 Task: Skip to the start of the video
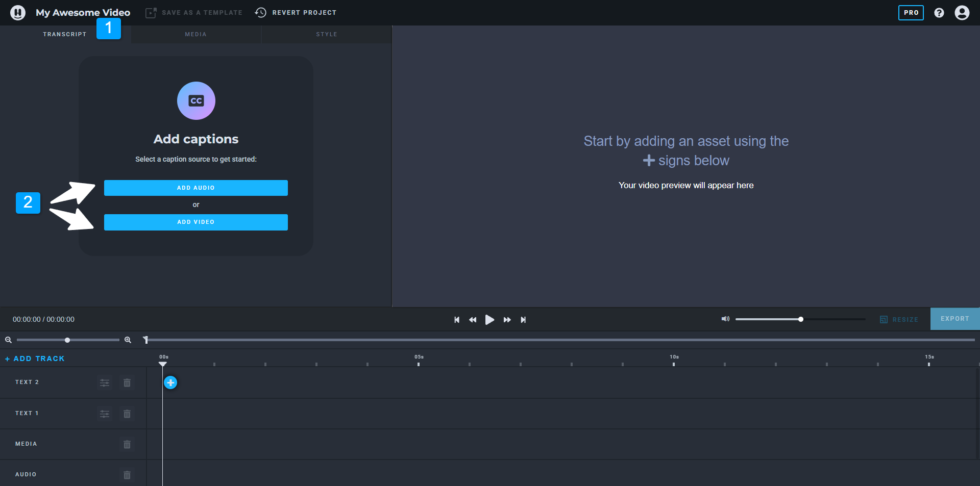[457, 320]
